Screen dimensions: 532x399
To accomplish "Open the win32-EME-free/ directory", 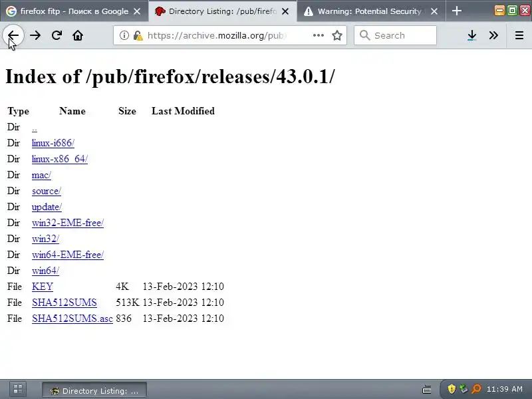I will tap(68, 223).
